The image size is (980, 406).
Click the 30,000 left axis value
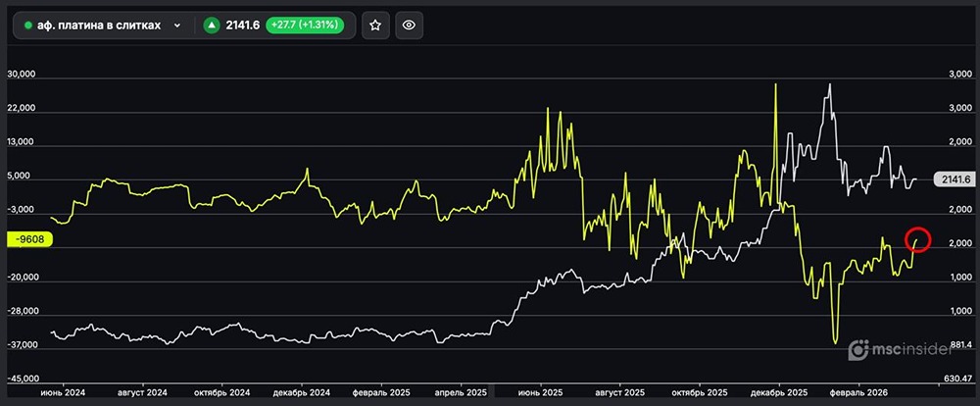(x=21, y=75)
